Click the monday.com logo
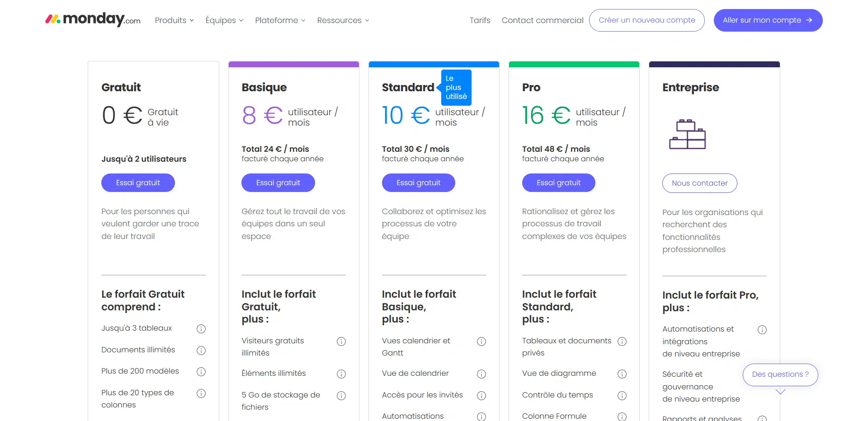The height and width of the screenshot is (421, 868). pyautogui.click(x=93, y=19)
